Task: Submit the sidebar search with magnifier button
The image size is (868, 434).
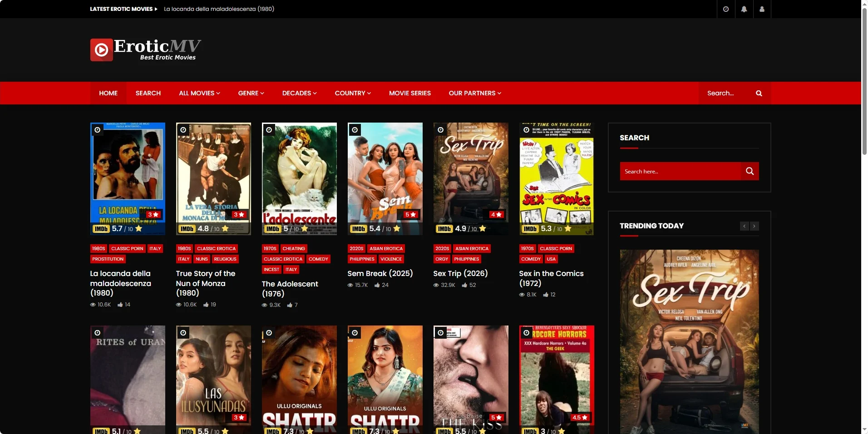Action: coord(750,171)
